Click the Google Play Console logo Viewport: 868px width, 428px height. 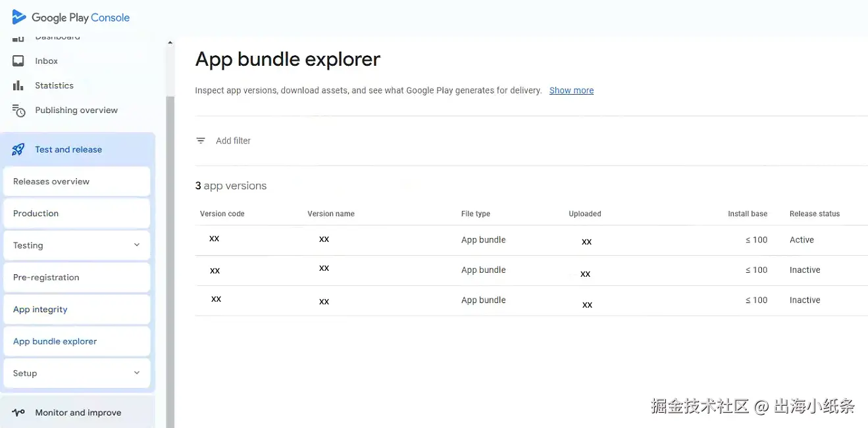19,18
